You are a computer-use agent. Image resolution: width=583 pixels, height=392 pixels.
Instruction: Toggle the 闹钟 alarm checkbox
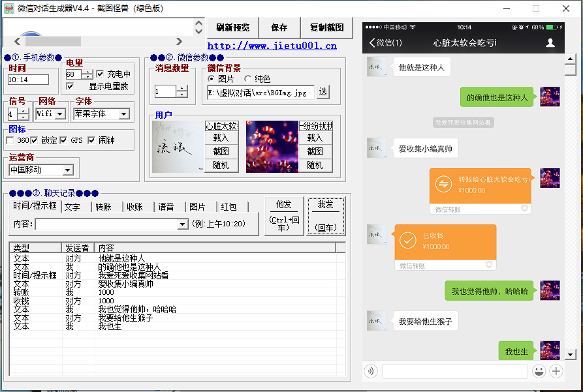91,140
